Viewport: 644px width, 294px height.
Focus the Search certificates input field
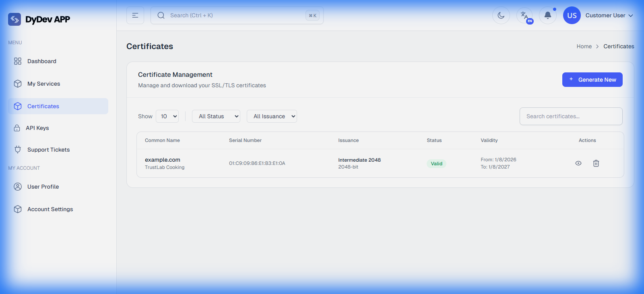571,116
